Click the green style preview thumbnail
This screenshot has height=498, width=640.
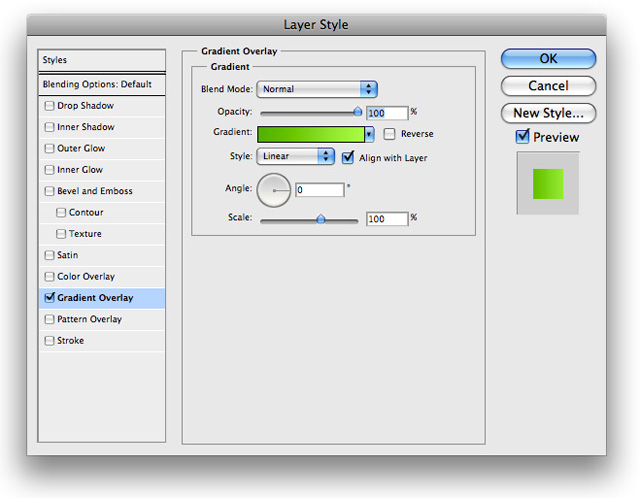[x=548, y=184]
